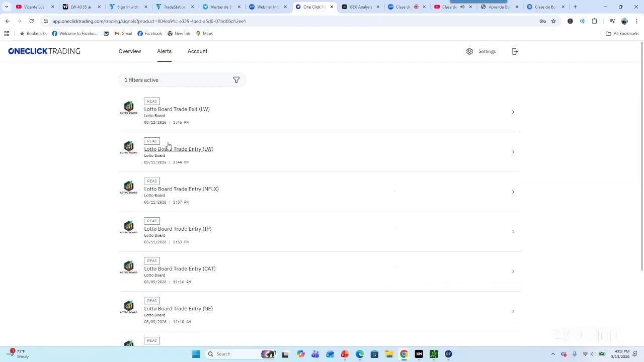Open the filter funnel icon

tap(236, 80)
